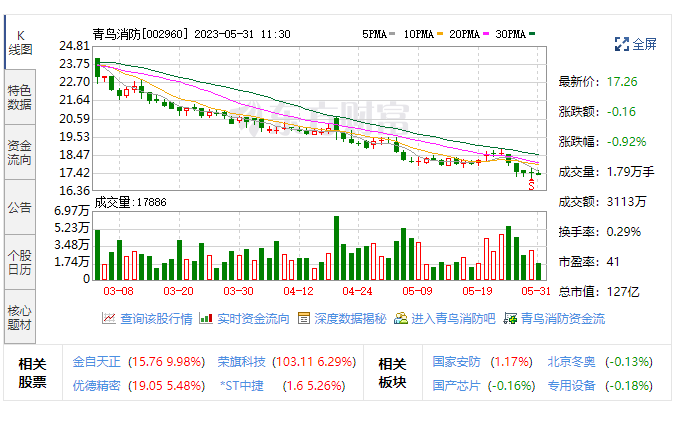Click the chart-plus icon beside 青鸟消防资金流
The height and width of the screenshot is (421, 678).
pyautogui.click(x=511, y=319)
